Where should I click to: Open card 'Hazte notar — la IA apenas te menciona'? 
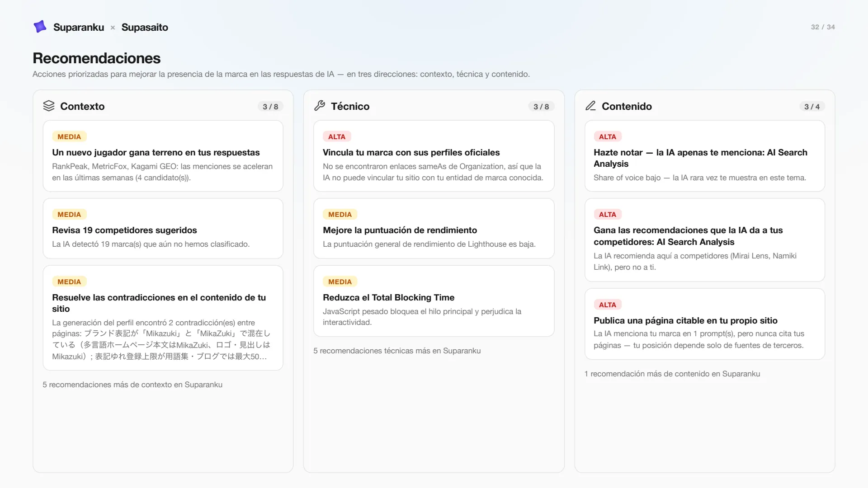tap(705, 156)
